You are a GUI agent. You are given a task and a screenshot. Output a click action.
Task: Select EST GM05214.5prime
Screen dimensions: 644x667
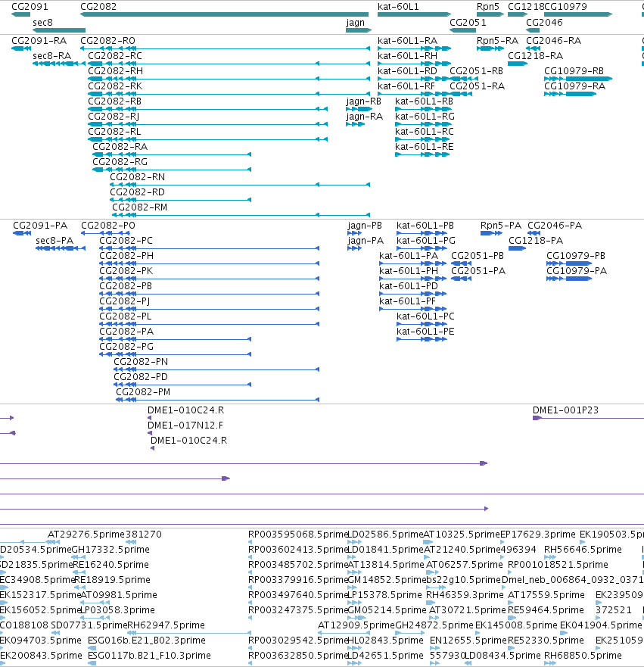coord(387,610)
